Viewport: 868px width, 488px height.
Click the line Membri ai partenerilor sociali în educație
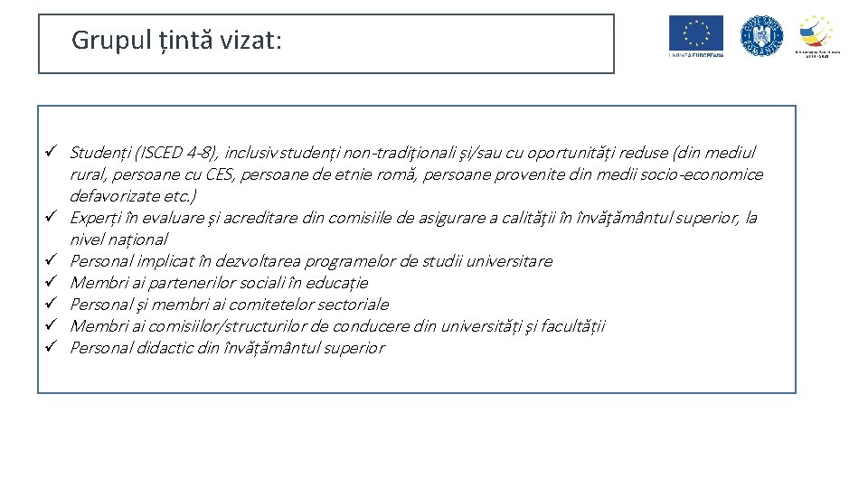219,283
